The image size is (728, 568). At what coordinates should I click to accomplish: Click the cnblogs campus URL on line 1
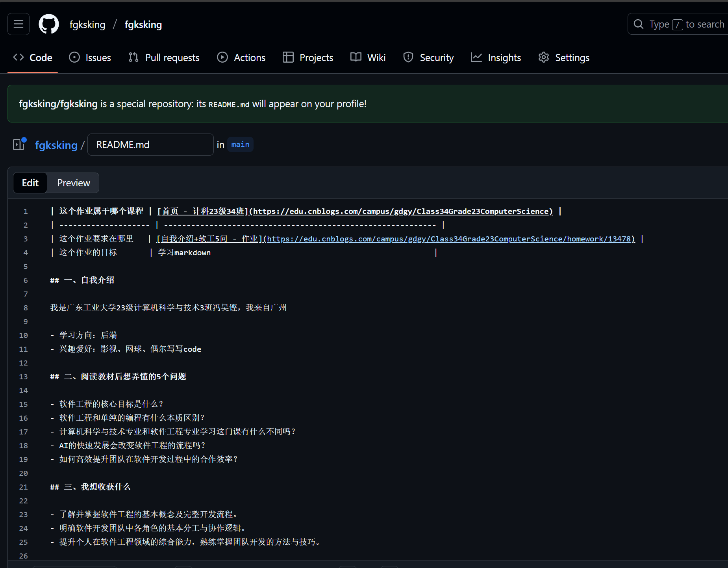(x=401, y=211)
